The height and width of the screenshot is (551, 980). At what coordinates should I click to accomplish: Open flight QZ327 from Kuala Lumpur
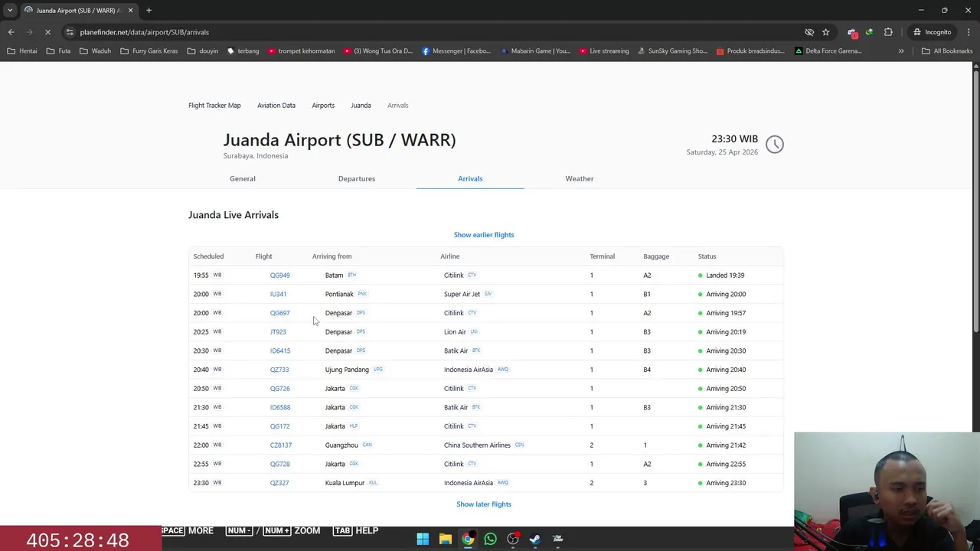tap(279, 483)
